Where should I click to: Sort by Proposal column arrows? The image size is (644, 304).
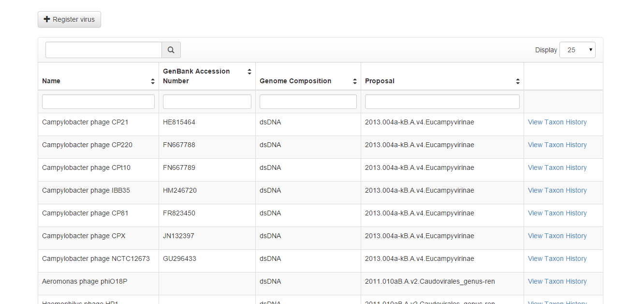tap(518, 81)
